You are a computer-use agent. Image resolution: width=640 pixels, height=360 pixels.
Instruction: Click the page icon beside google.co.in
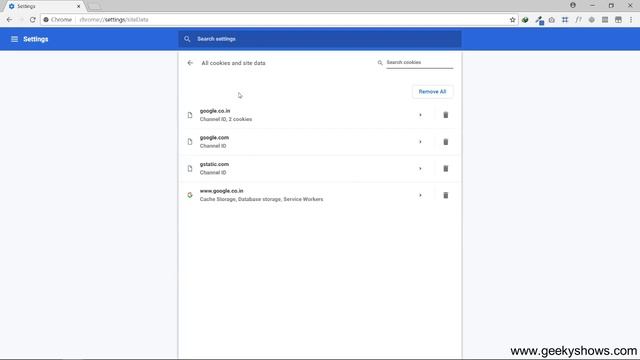click(190, 115)
